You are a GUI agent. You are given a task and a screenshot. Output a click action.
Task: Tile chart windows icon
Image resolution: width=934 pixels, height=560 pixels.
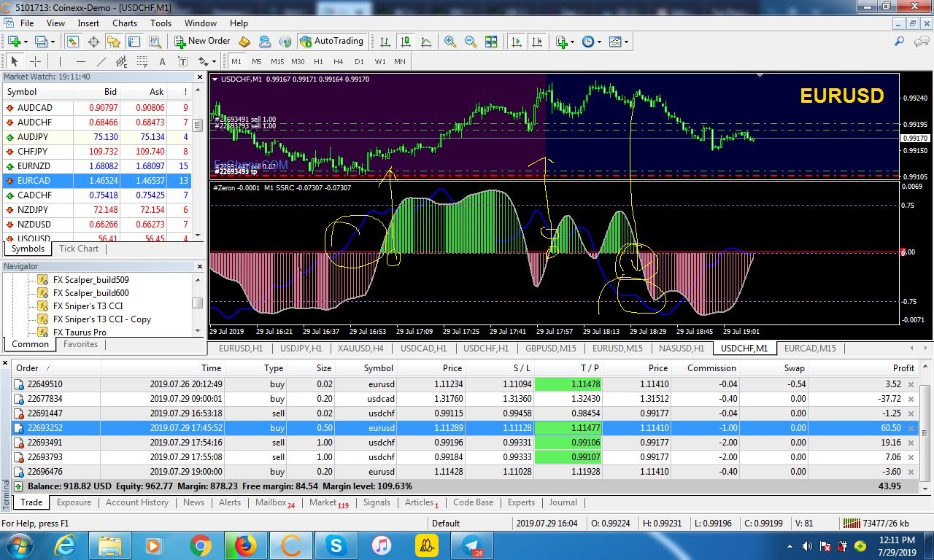click(x=491, y=42)
